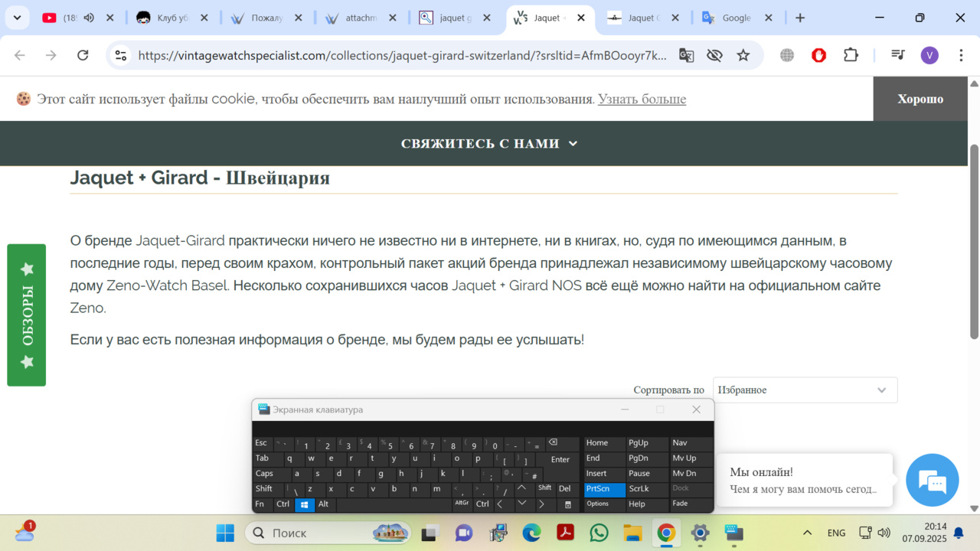
Task: Click the site information icon in address bar
Action: pyautogui.click(x=120, y=55)
